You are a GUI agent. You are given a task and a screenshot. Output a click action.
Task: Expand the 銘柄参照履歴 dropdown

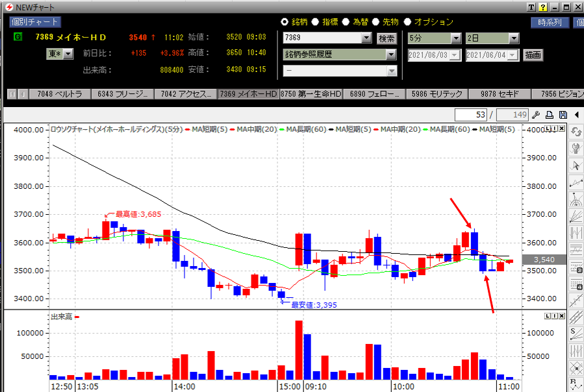390,55
